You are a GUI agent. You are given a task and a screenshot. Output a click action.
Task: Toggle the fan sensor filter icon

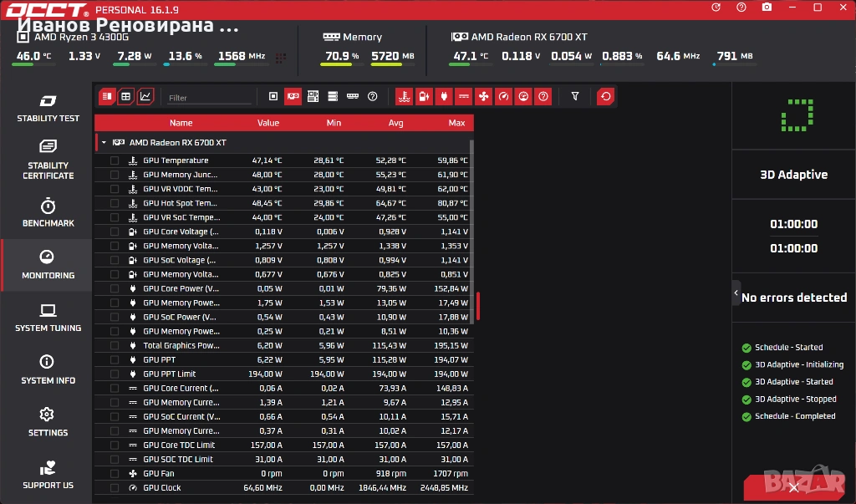click(484, 97)
